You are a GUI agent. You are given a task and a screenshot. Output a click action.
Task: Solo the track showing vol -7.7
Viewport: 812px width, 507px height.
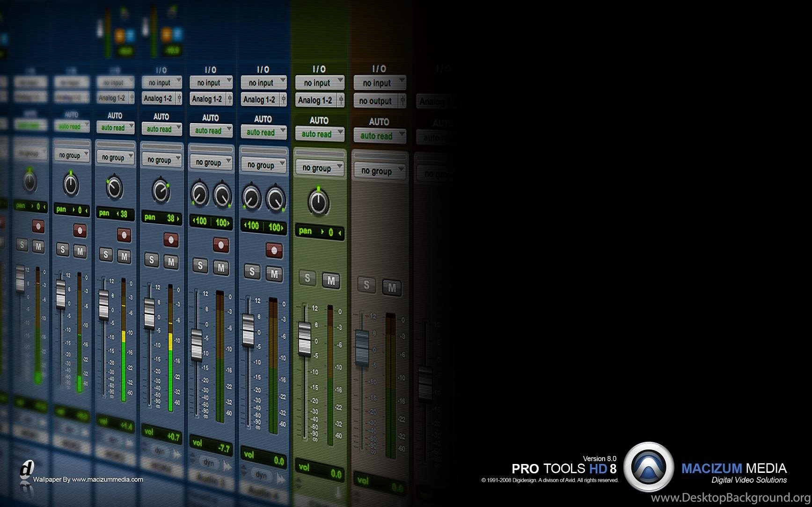point(200,266)
